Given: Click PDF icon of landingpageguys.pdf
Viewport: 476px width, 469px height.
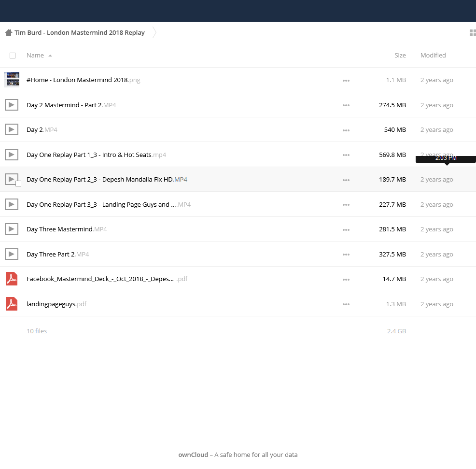Looking at the screenshot, I should (12, 304).
